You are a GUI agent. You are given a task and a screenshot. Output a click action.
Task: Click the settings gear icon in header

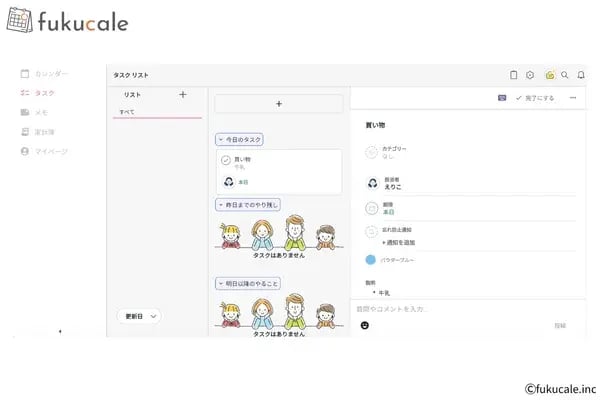(x=530, y=75)
